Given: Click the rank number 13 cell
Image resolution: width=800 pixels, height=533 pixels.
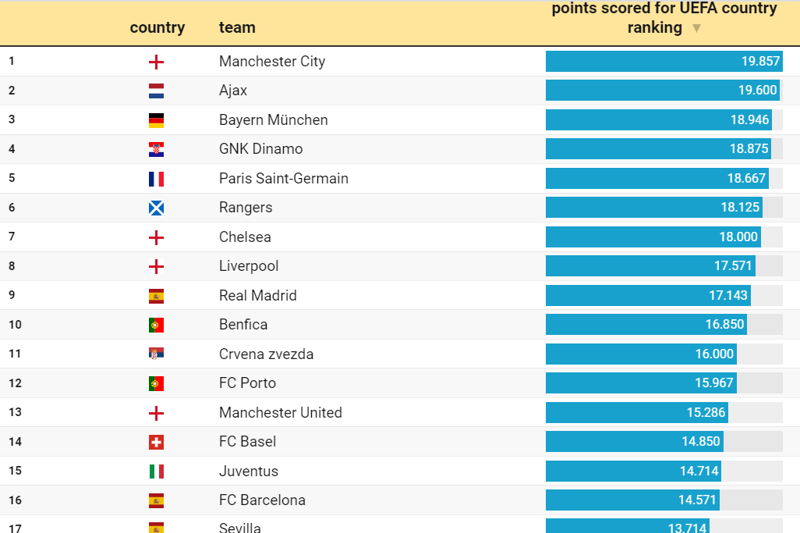Looking at the screenshot, I should pyautogui.click(x=14, y=412).
